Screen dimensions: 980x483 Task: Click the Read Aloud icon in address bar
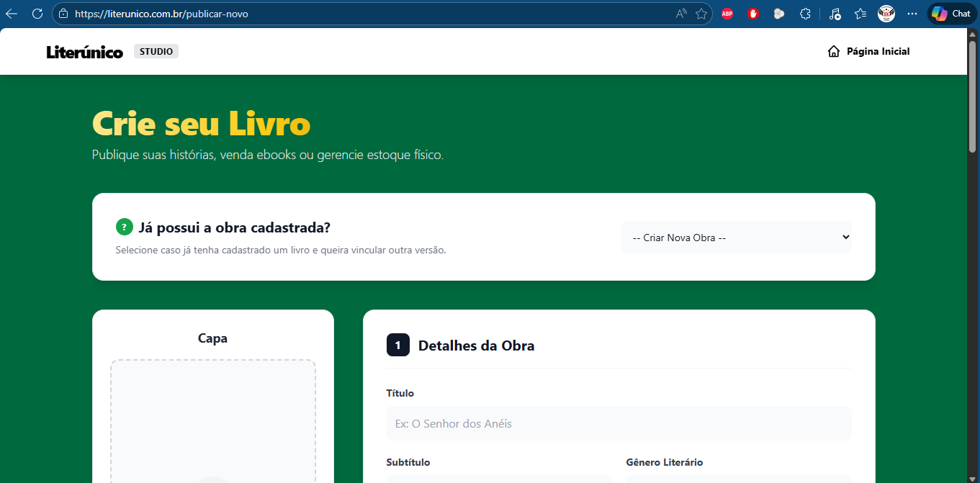click(680, 14)
